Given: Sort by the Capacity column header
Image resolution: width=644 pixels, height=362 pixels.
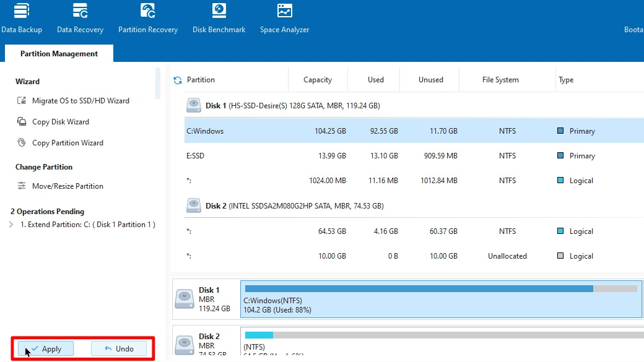Looking at the screenshot, I should click(x=318, y=80).
